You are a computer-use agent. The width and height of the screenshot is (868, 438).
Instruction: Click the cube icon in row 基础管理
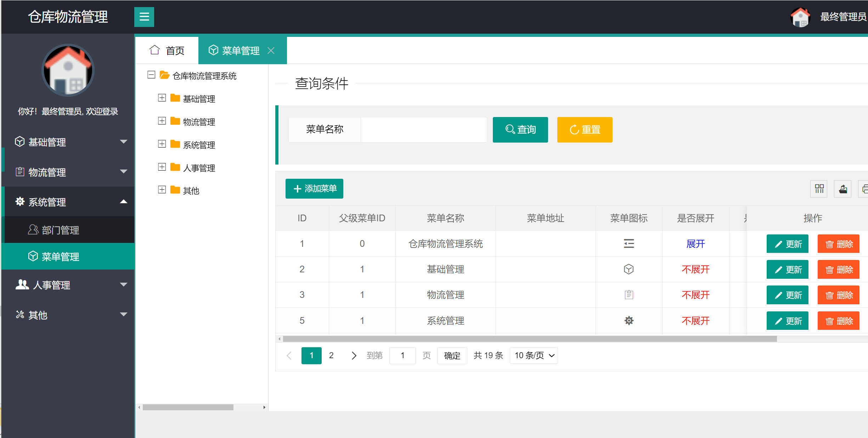click(629, 269)
